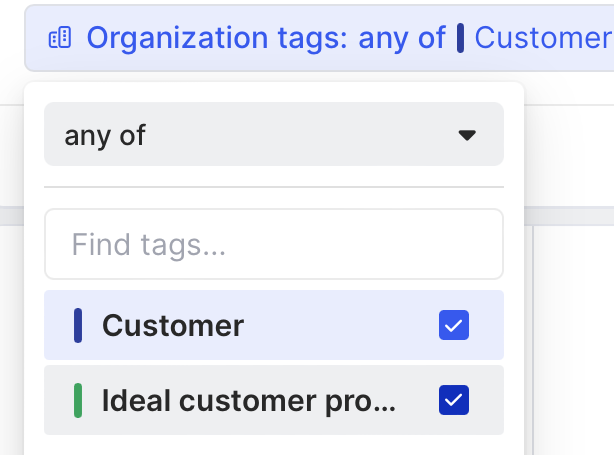Click "any of" label inside the select box
The image size is (614, 455).
click(x=105, y=135)
